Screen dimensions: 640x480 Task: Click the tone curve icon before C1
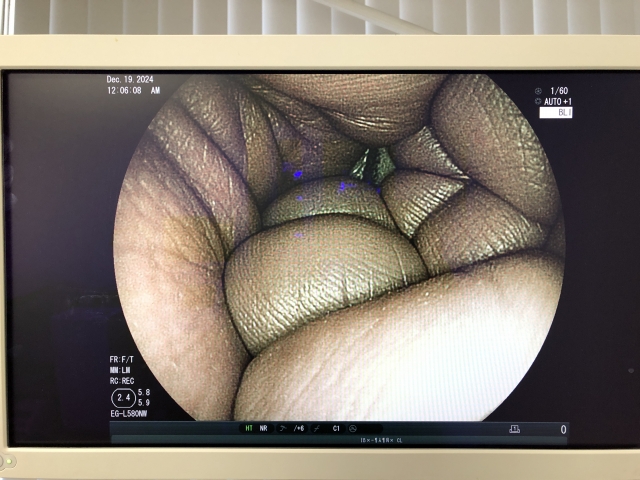tap(317, 428)
